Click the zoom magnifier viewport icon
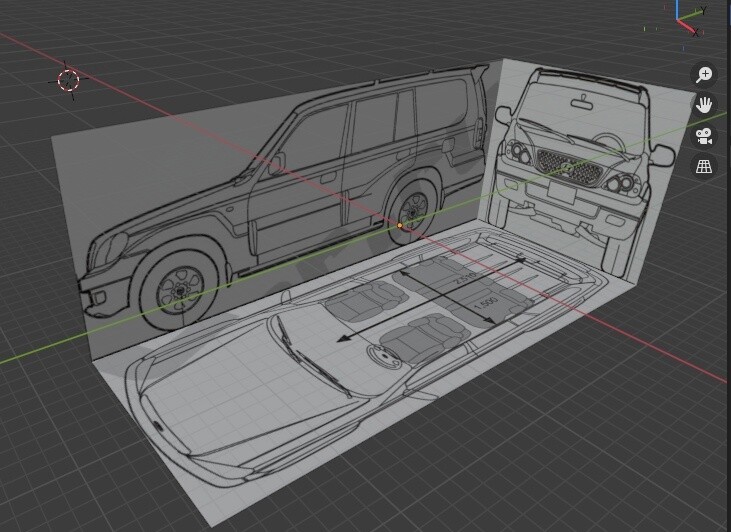731x532 pixels. pos(704,75)
